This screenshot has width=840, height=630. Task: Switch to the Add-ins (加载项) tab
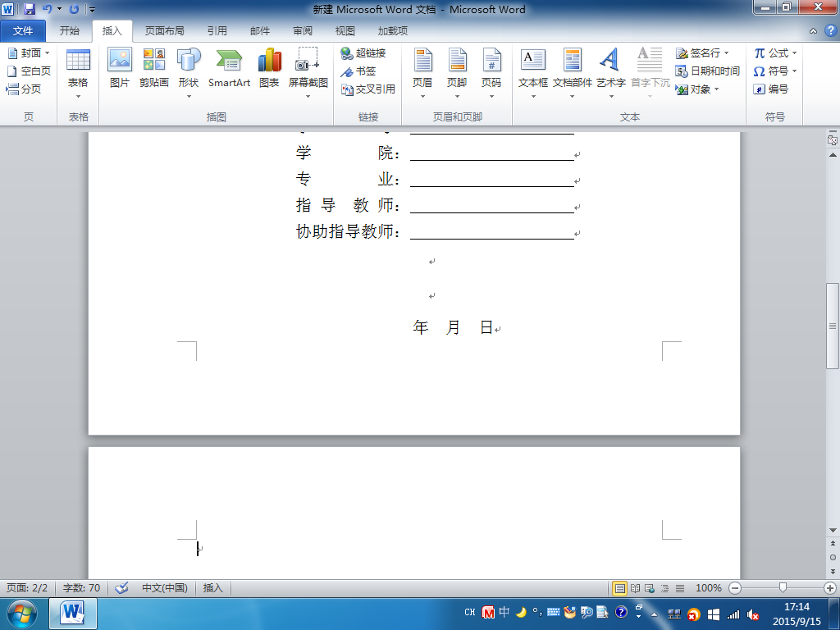(393, 30)
